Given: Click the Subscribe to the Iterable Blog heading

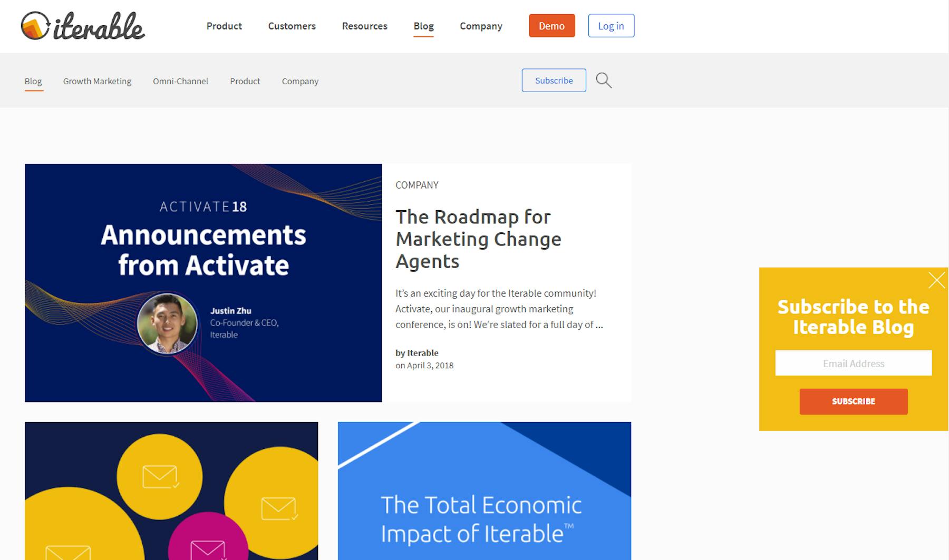Looking at the screenshot, I should point(853,317).
